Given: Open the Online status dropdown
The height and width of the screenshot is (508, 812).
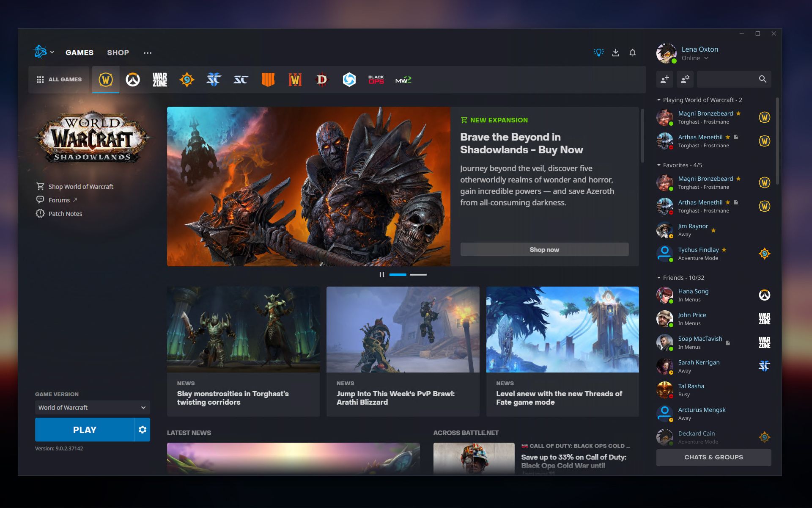Looking at the screenshot, I should [695, 58].
